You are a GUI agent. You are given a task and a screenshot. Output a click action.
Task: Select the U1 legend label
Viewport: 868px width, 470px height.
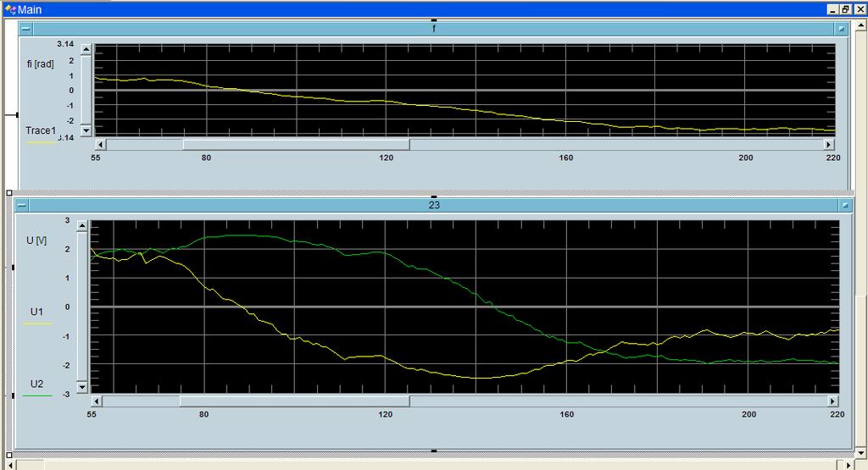36,312
